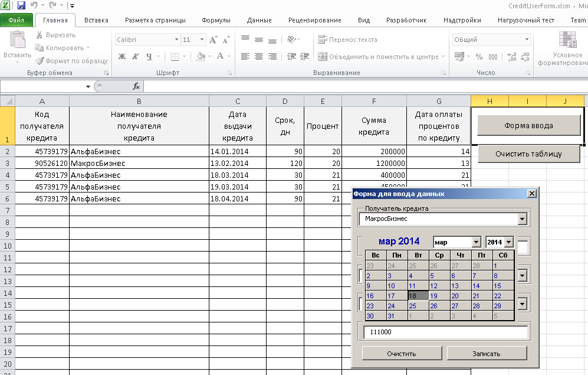Click the Decrease indent icon
This screenshot has height=375, width=588.
(291, 56)
